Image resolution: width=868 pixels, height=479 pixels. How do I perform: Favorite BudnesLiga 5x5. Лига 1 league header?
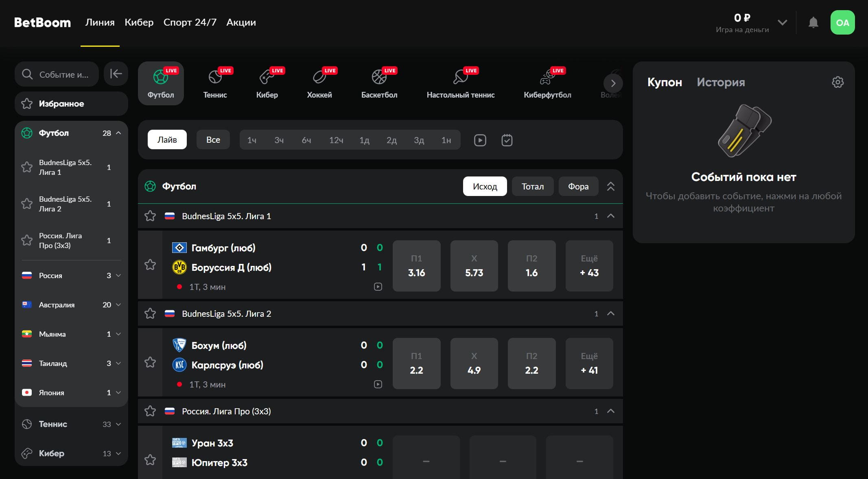pos(150,216)
